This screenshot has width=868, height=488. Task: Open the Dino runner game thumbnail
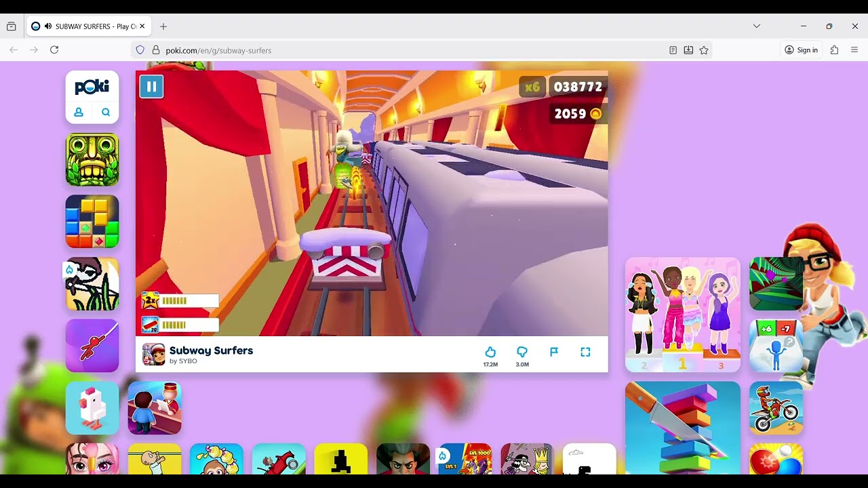coord(590,459)
